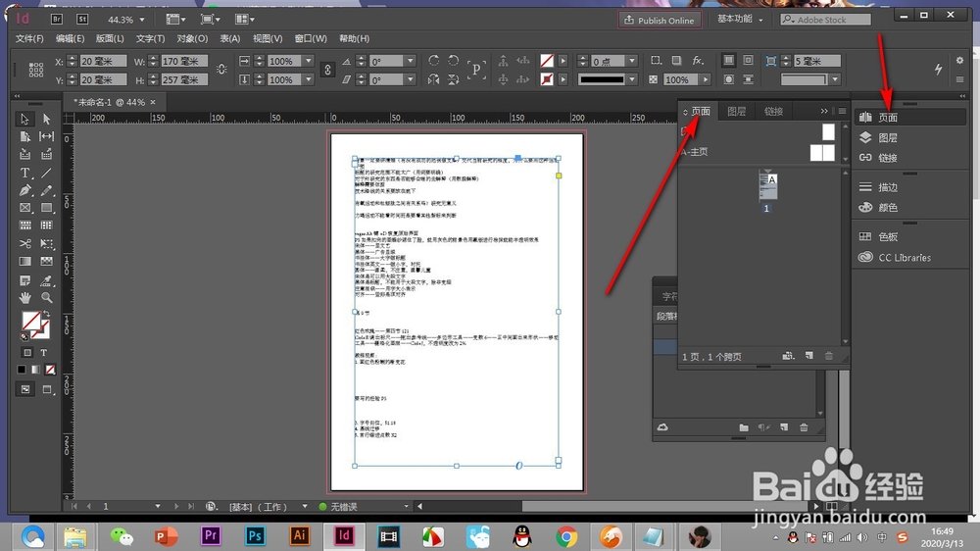Toggle constrain proportions for width and height
980x551 pixels.
point(221,70)
